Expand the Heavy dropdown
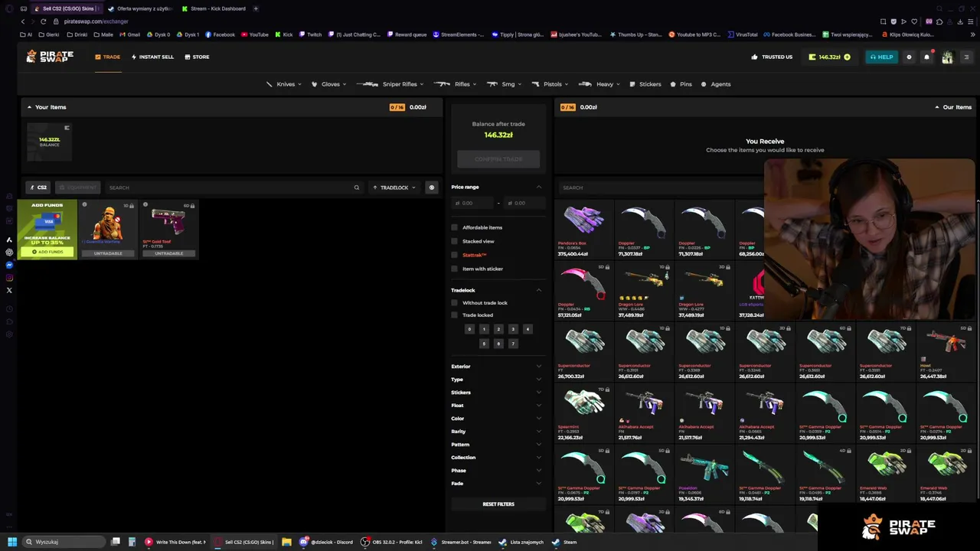This screenshot has width=980, height=551. pos(599,84)
